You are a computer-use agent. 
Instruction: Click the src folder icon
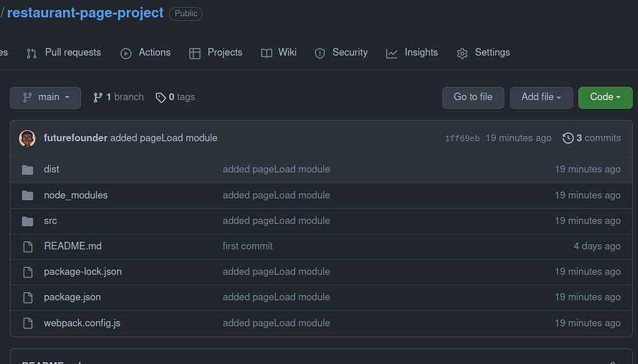pyautogui.click(x=27, y=221)
